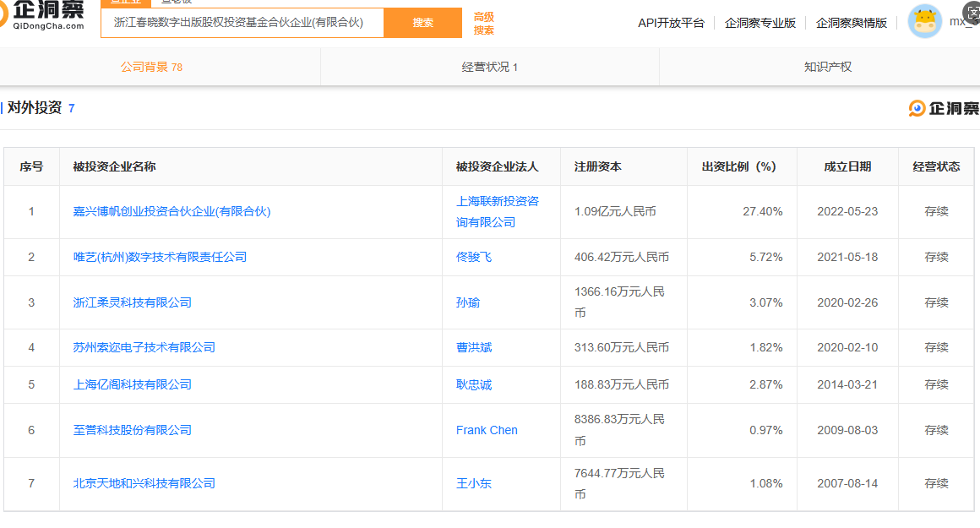Open 企洞察舆情版 link
Screen dimensions: 980x528
(852, 23)
